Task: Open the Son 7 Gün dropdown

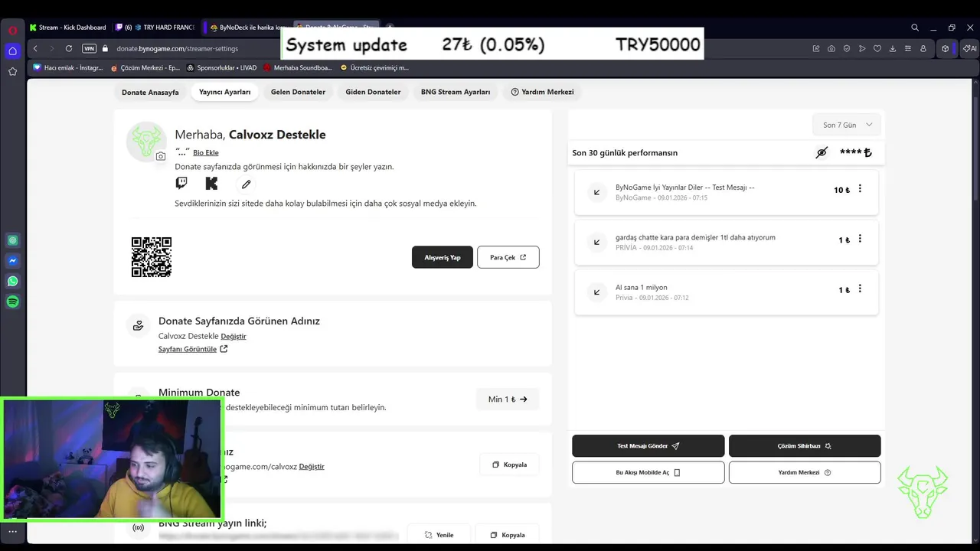Action: pos(847,125)
